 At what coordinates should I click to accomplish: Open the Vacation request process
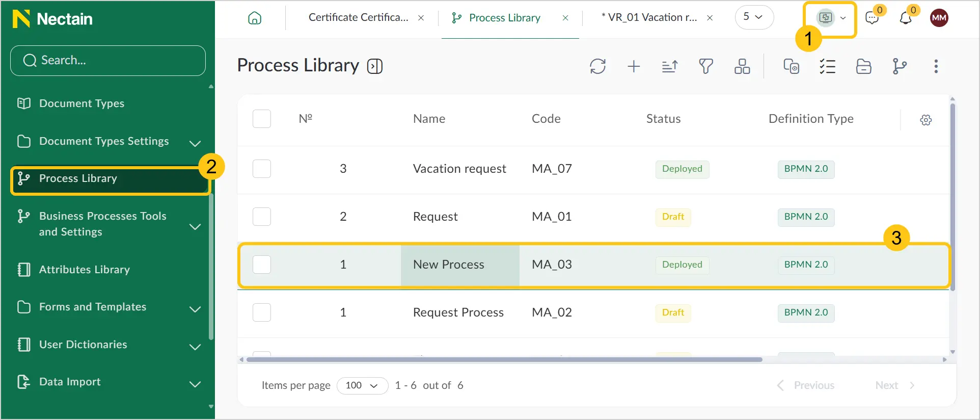459,169
